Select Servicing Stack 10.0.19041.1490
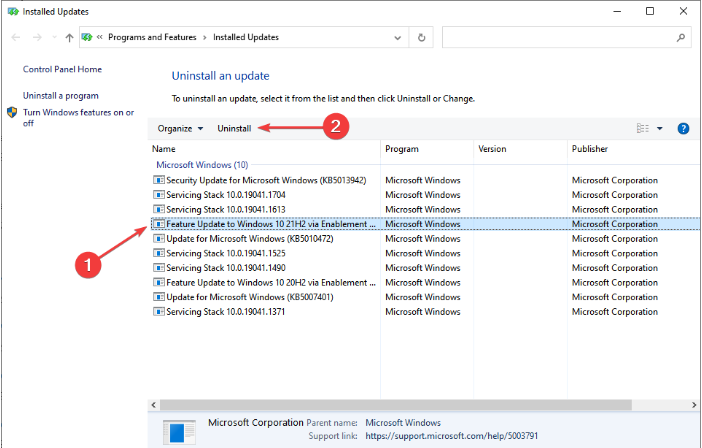Screen dimensions: 702x448 tap(424, 268)
